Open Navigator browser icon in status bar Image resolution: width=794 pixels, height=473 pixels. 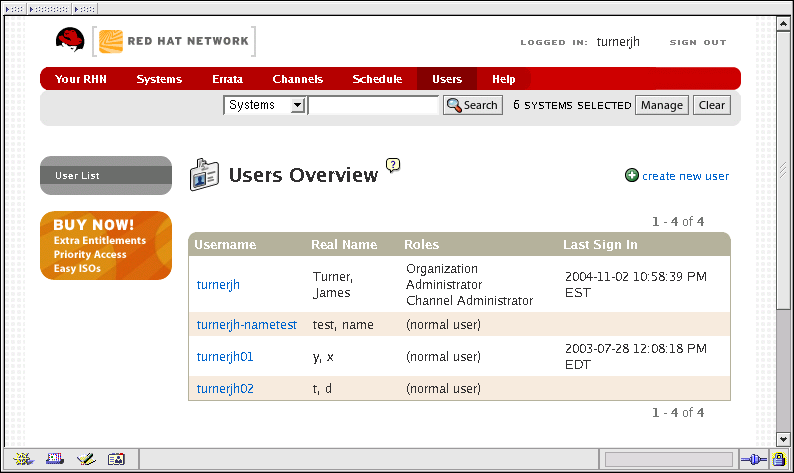click(23, 459)
